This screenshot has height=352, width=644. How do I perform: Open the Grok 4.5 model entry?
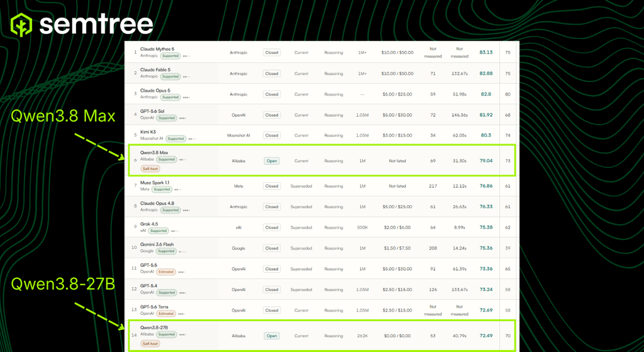click(149, 224)
